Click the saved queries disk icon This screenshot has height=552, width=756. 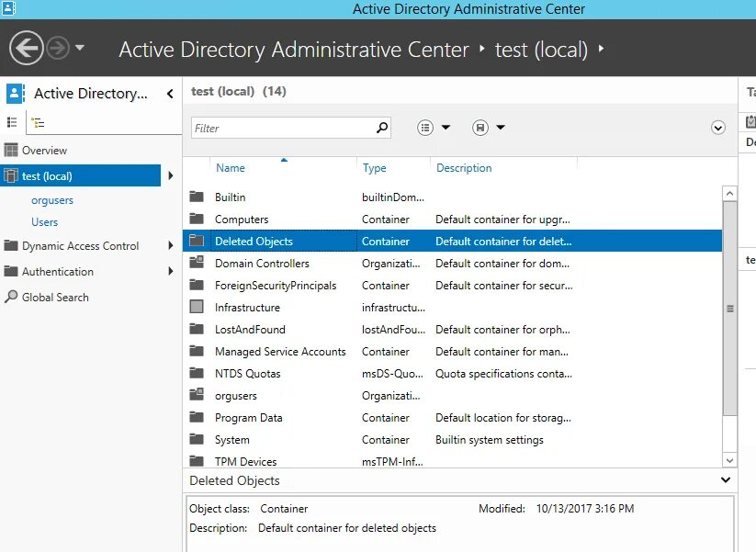(x=480, y=128)
